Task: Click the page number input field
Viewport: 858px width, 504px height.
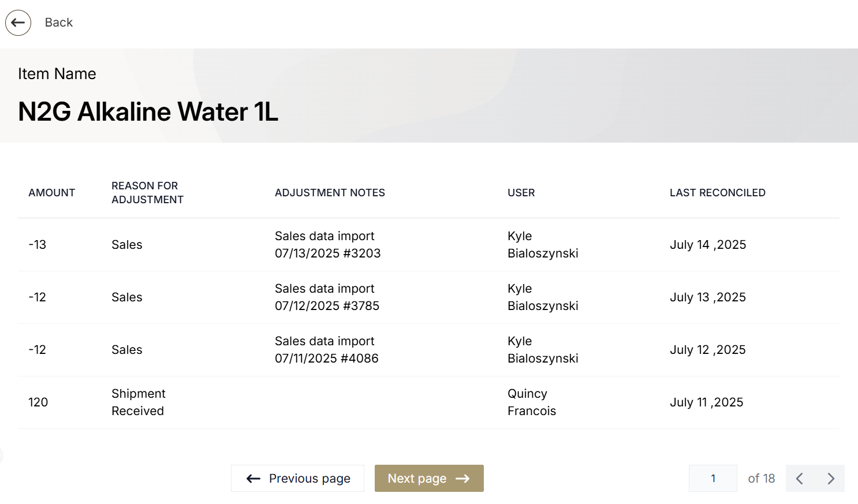Action: pyautogui.click(x=712, y=479)
